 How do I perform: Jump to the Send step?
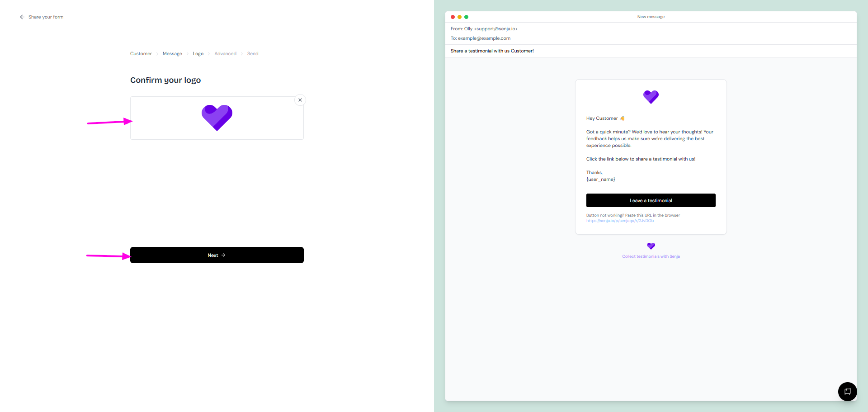click(253, 54)
